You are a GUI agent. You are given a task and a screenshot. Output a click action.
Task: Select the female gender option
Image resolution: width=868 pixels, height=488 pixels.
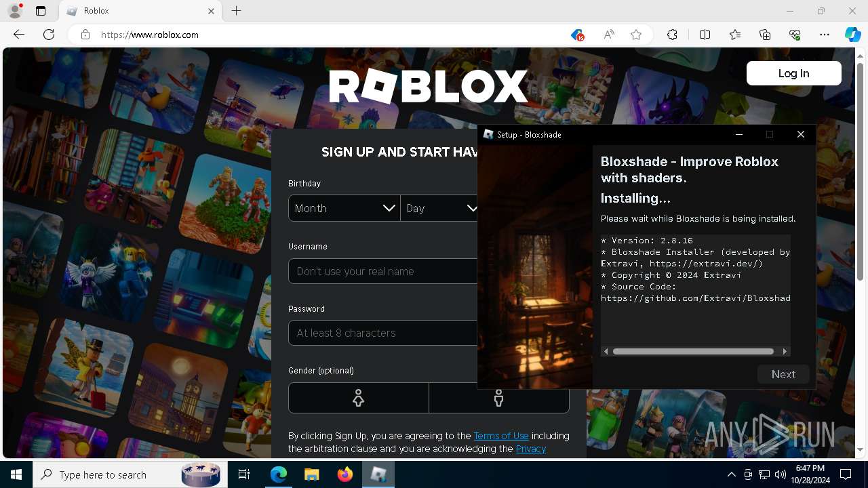coord(358,398)
